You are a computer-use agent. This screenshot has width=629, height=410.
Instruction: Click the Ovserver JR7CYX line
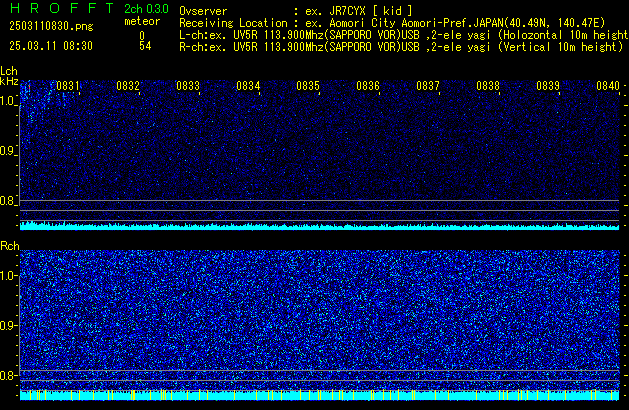click(x=296, y=11)
